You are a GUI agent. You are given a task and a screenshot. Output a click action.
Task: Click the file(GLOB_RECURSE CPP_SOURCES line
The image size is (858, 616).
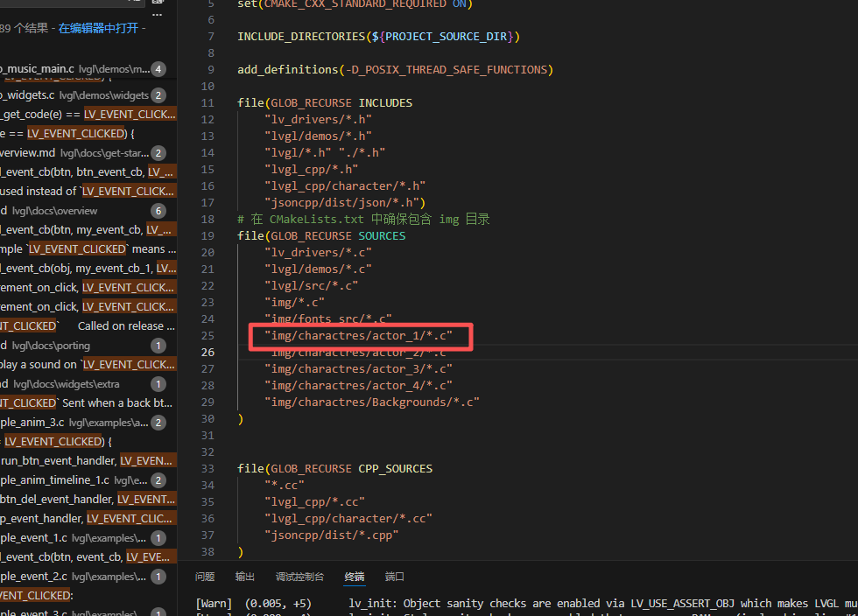(334, 469)
